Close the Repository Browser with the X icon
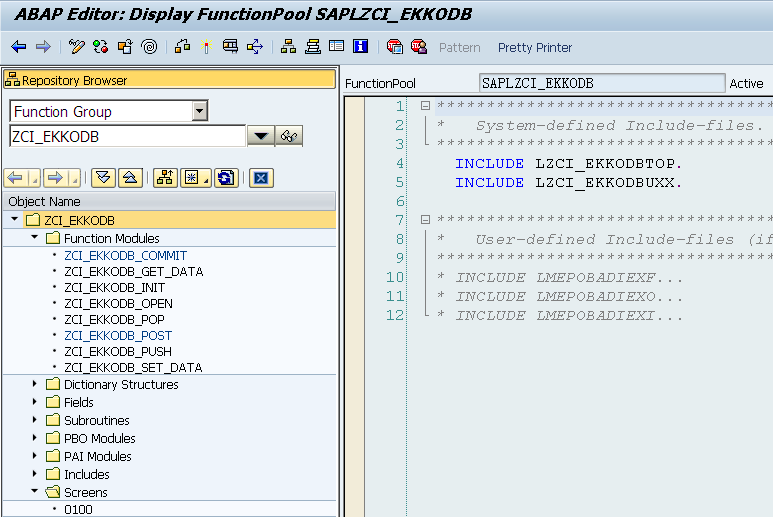Screen dimensions: 773x517 coord(260,178)
